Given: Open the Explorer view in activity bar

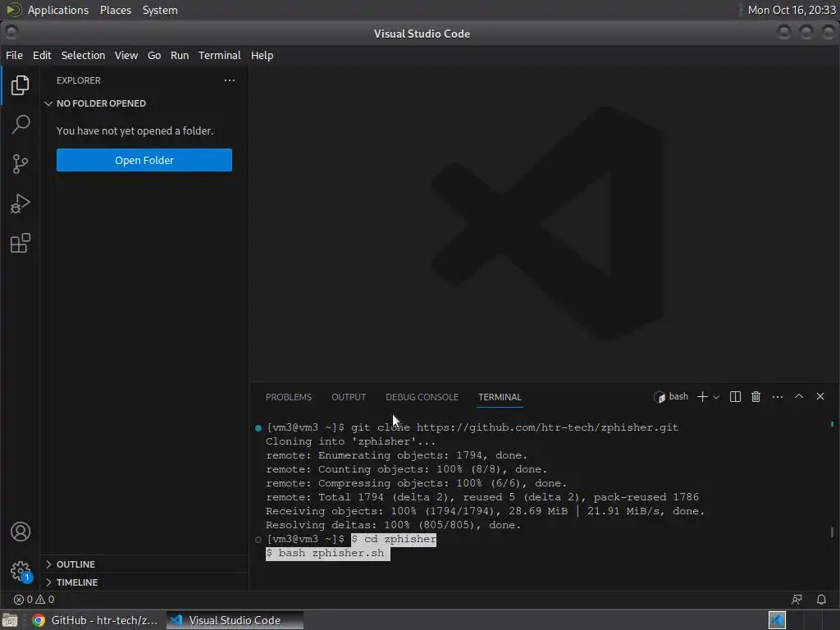Looking at the screenshot, I should [20, 84].
